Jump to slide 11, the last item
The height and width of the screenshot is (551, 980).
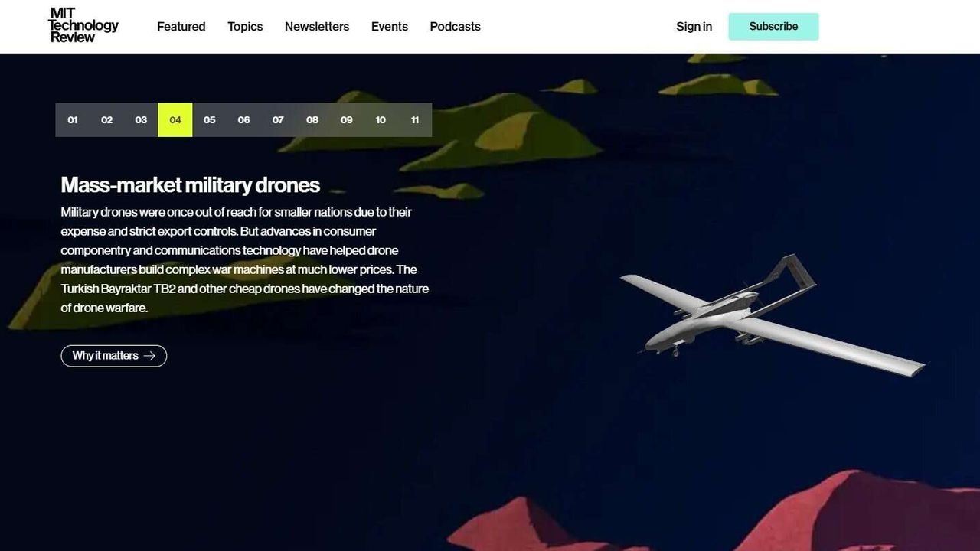[x=415, y=120]
